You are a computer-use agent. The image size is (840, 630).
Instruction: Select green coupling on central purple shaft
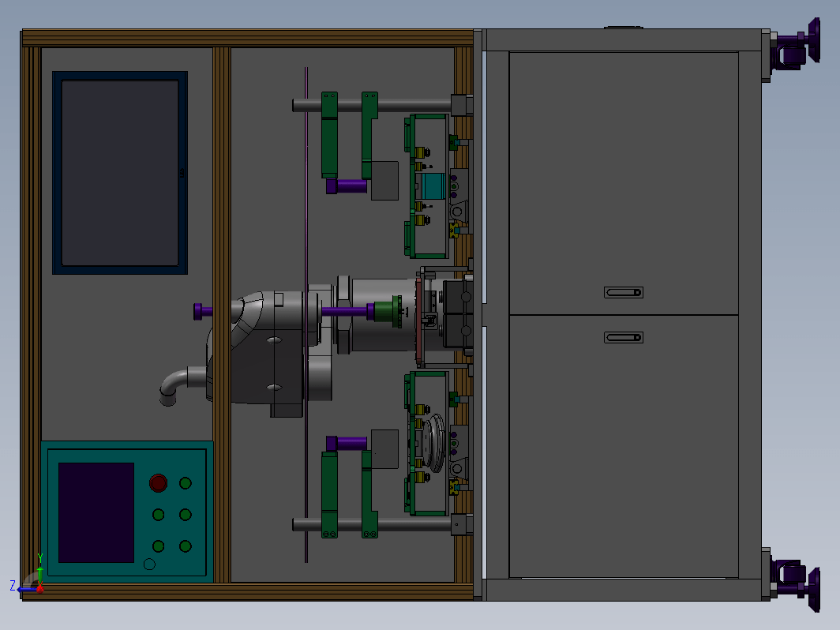[x=388, y=311]
